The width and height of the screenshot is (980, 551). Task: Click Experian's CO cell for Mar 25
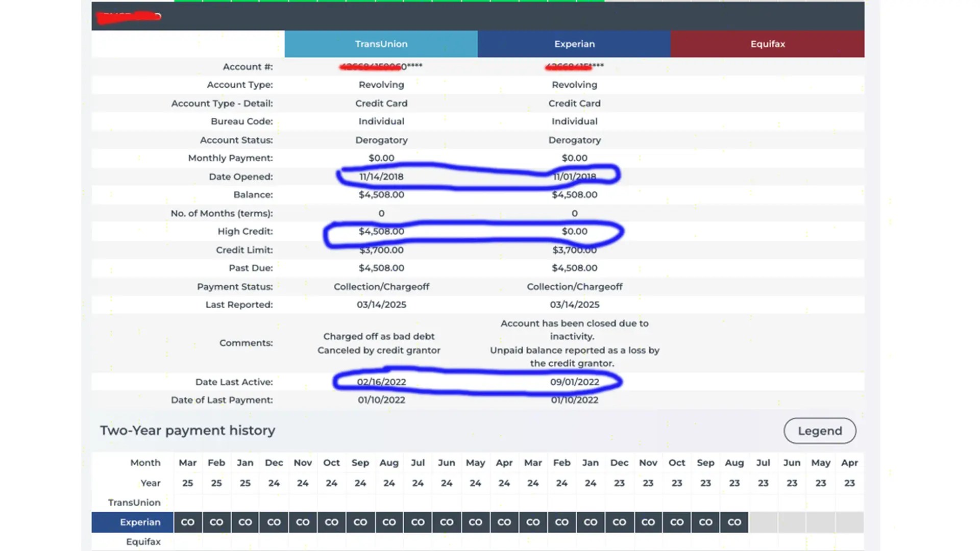[x=188, y=522]
